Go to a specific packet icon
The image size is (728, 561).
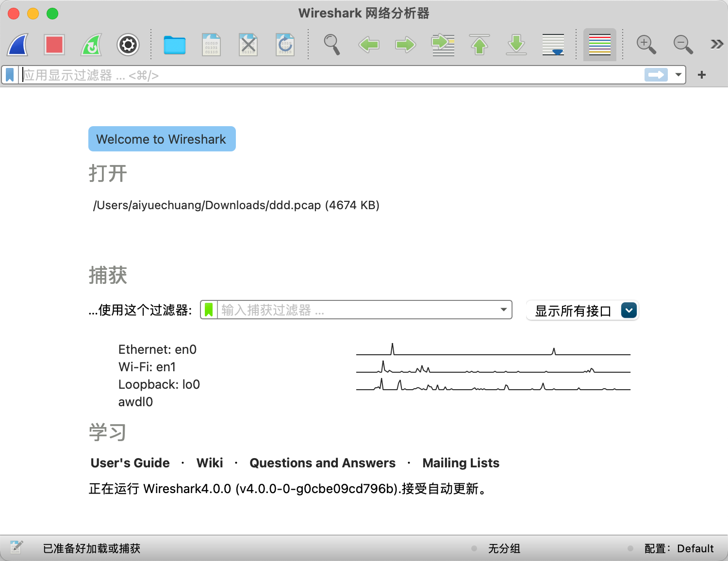click(443, 45)
